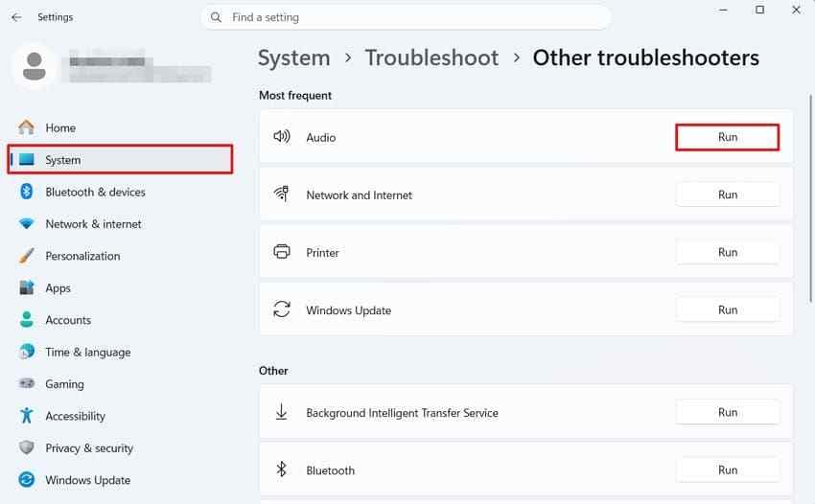The width and height of the screenshot is (815, 504).
Task: Open Apps settings page
Action: click(120, 287)
